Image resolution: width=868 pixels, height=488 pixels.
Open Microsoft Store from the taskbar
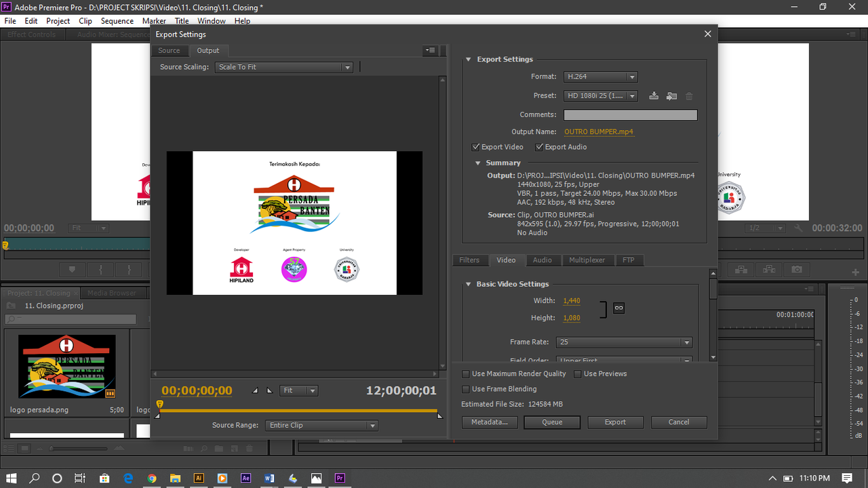pyautogui.click(x=104, y=478)
